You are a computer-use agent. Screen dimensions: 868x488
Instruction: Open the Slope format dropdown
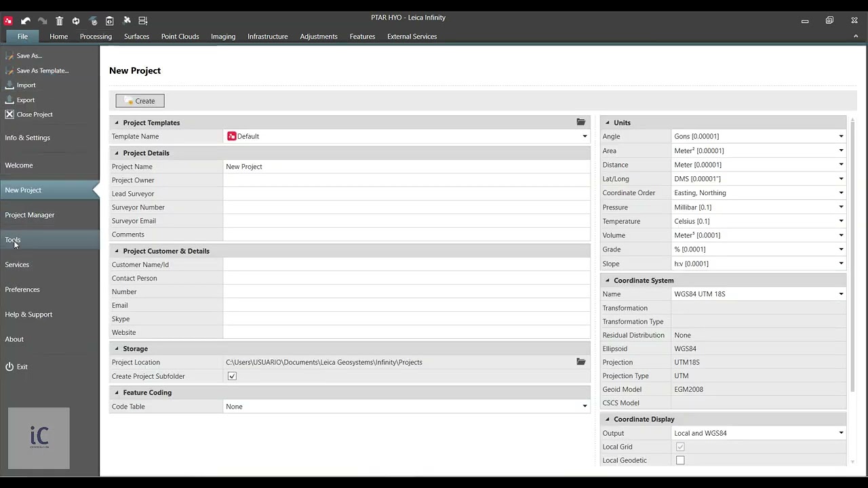click(x=841, y=264)
